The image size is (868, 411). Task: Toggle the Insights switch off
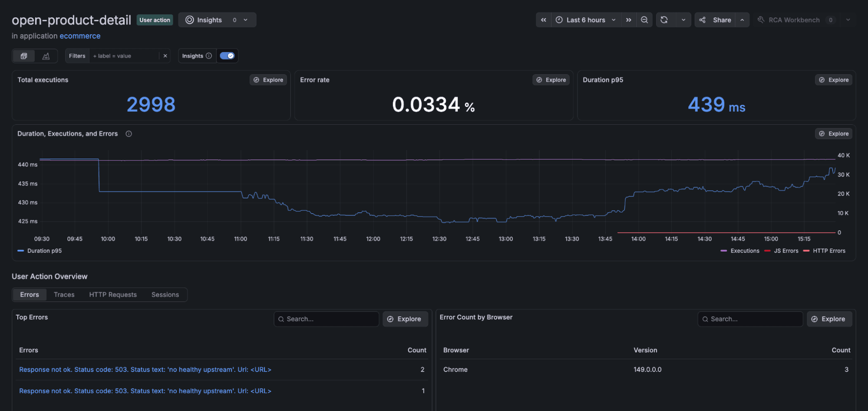tap(227, 56)
